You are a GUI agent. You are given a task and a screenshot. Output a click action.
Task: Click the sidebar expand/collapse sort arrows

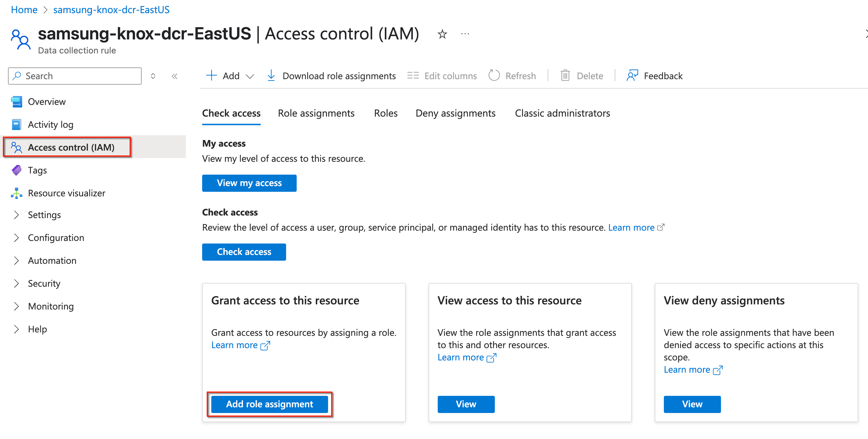pos(153,76)
